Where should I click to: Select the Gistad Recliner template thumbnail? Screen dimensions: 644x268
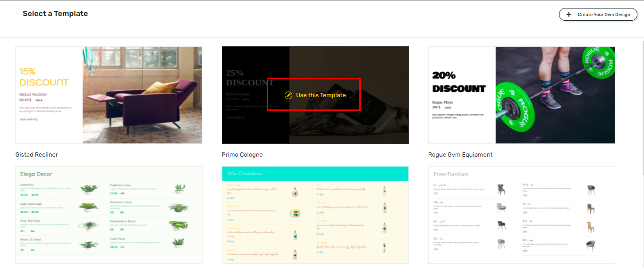[109, 95]
